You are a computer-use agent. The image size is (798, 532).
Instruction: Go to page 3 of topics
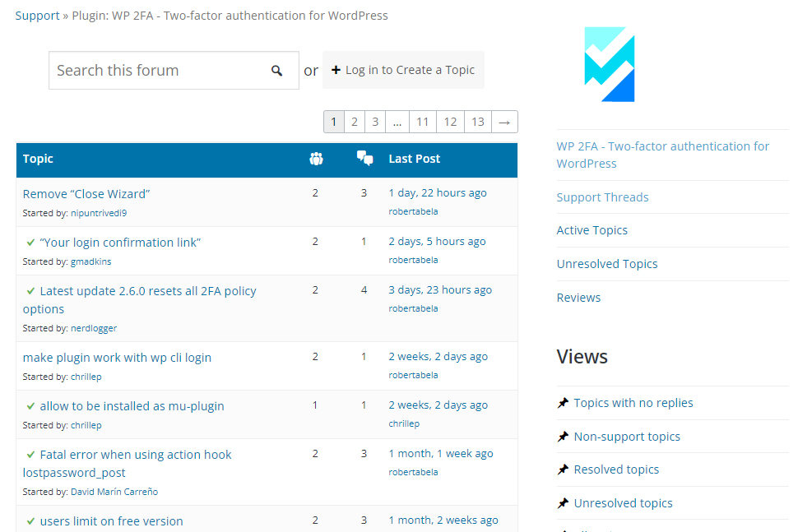(x=376, y=122)
